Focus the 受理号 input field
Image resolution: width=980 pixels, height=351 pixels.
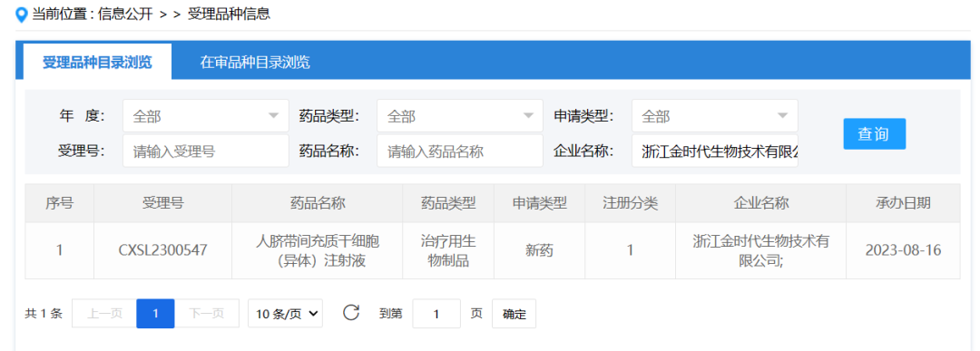pos(206,151)
